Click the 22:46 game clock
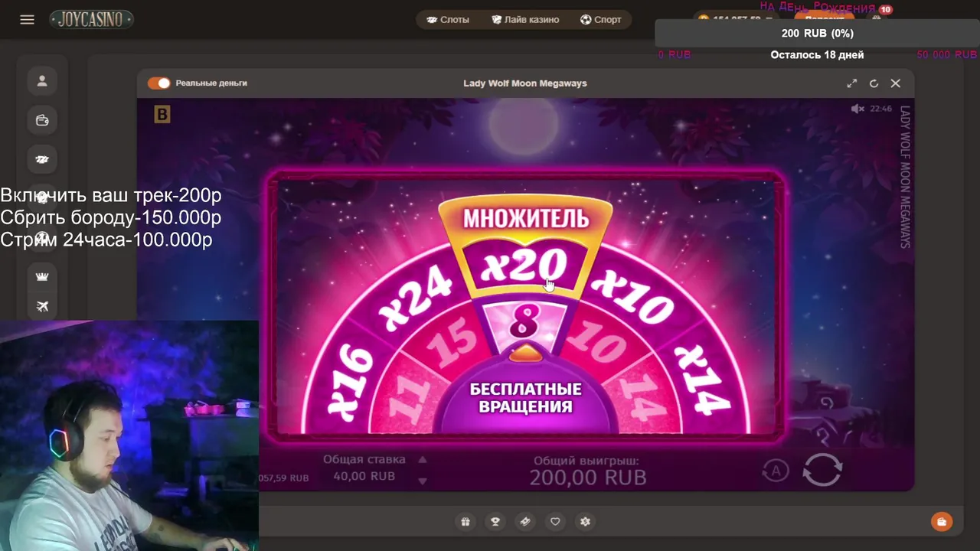 pos(880,109)
